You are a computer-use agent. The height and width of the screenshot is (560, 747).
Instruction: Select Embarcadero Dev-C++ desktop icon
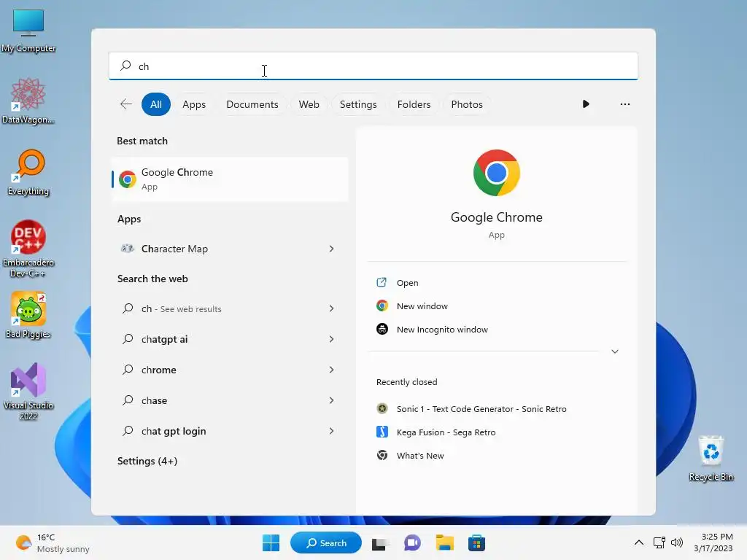[28, 249]
